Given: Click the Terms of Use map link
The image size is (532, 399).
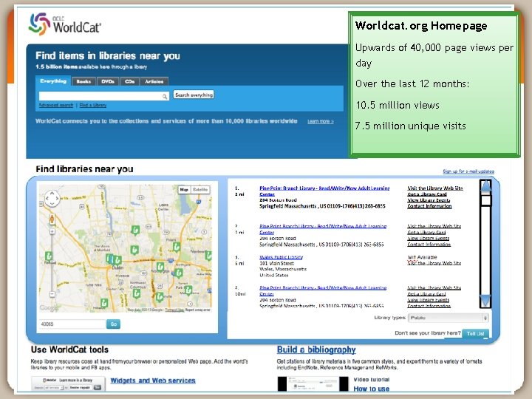Looking at the screenshot, I should 174,310.
